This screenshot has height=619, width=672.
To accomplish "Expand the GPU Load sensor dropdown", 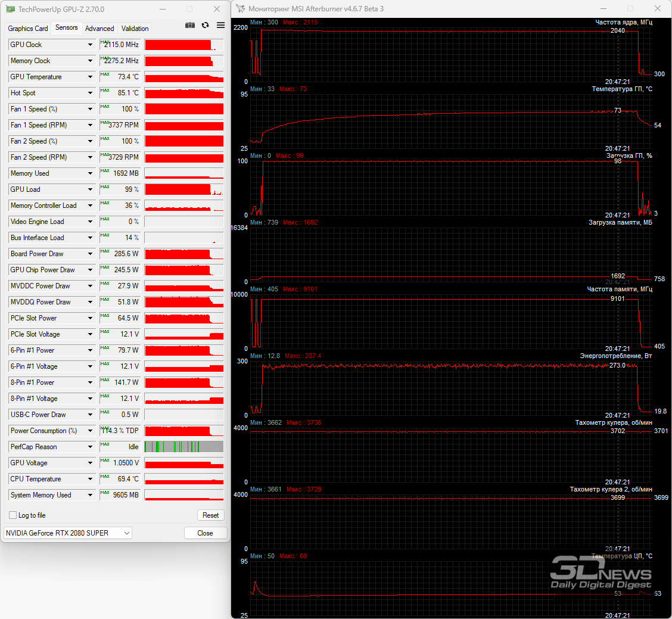I will pos(90,189).
